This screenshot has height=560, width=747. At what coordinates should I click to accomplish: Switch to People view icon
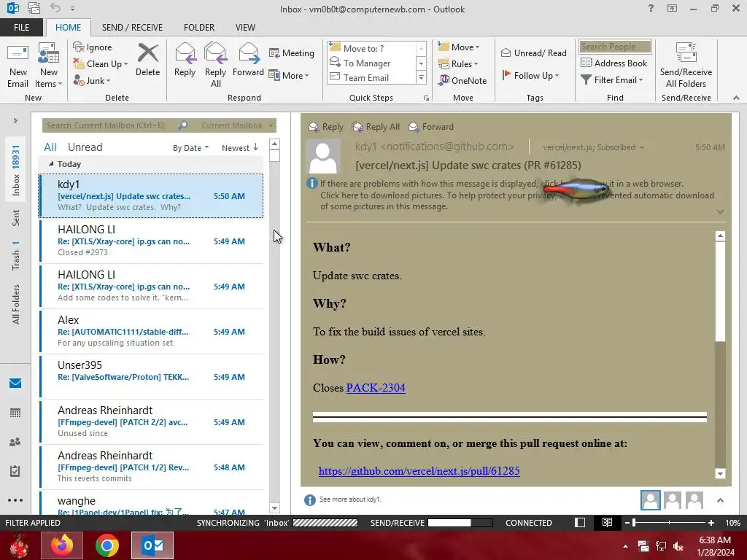coord(15,442)
